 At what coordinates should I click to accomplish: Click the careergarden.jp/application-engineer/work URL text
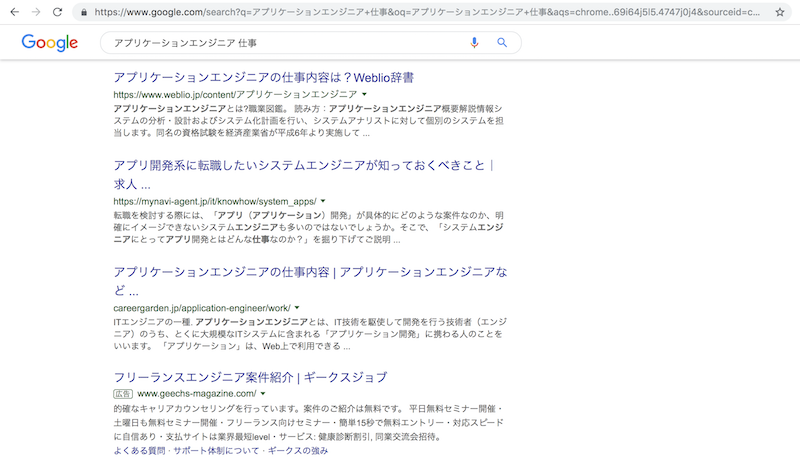point(202,308)
